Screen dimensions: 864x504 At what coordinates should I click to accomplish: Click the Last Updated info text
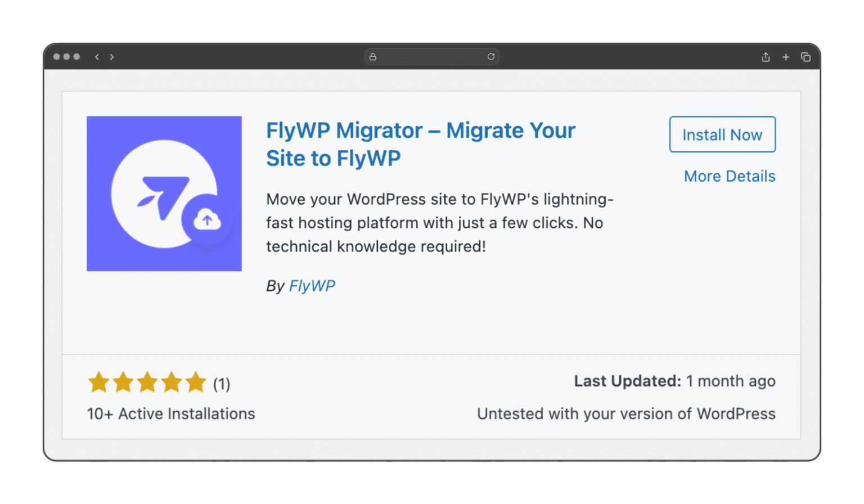point(674,381)
